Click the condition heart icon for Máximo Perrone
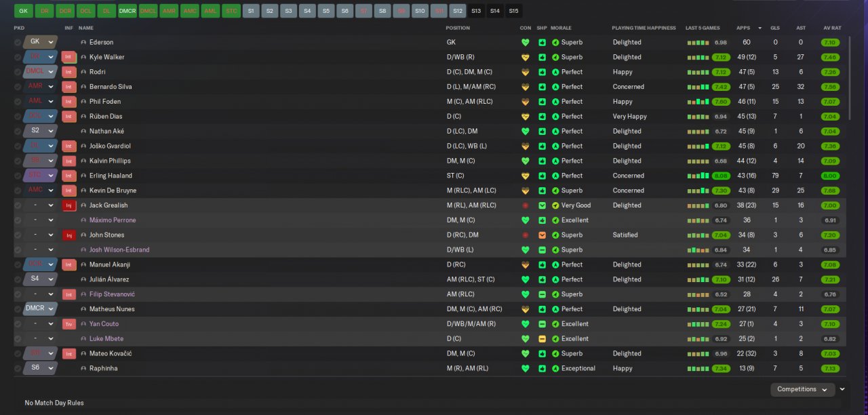Image resolution: width=868 pixels, height=415 pixels. click(x=525, y=220)
